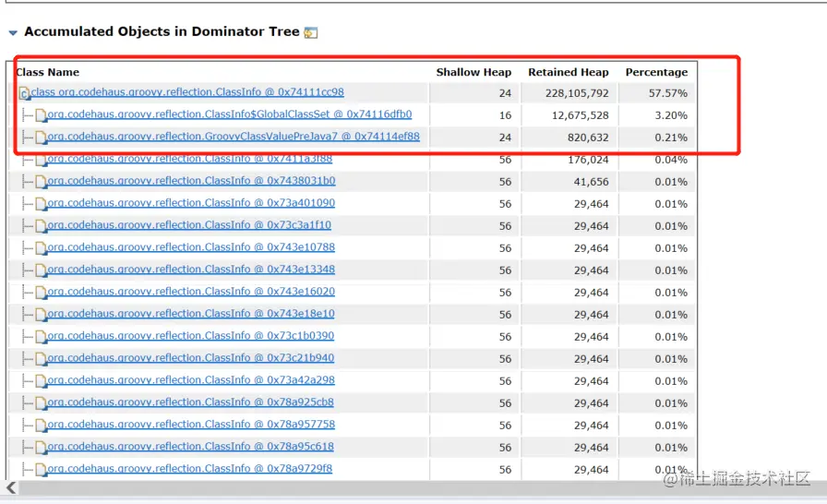Open ClassInfo @ 0x743e10788 link
827x504 pixels.
tap(191, 247)
